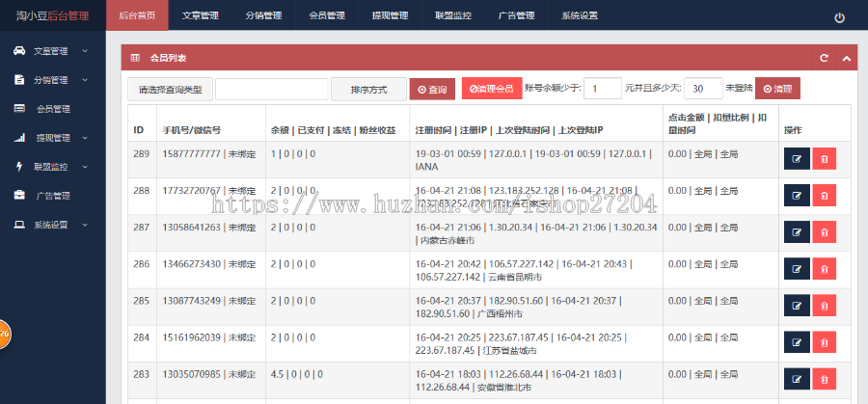This screenshot has width=868, height=404.
Task: Delete member with ID 286
Action: tap(825, 268)
